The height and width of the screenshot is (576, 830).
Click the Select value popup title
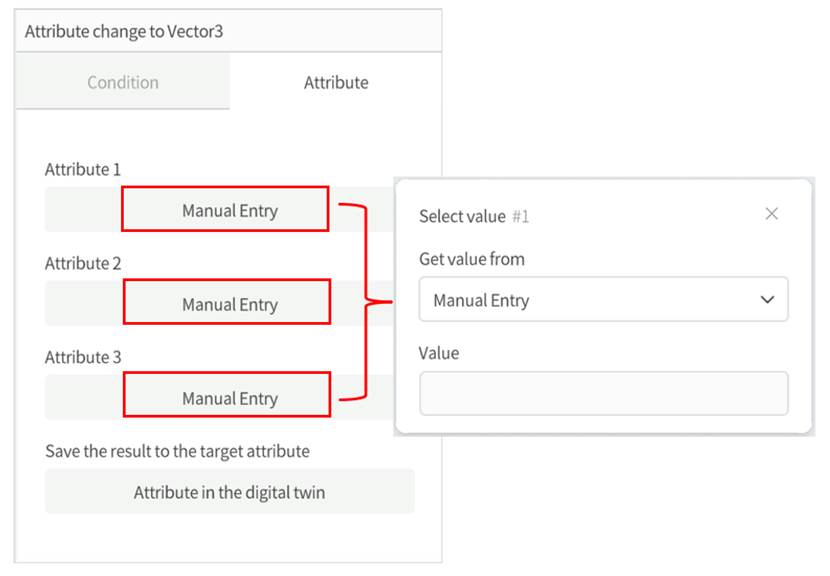pyautogui.click(x=462, y=216)
